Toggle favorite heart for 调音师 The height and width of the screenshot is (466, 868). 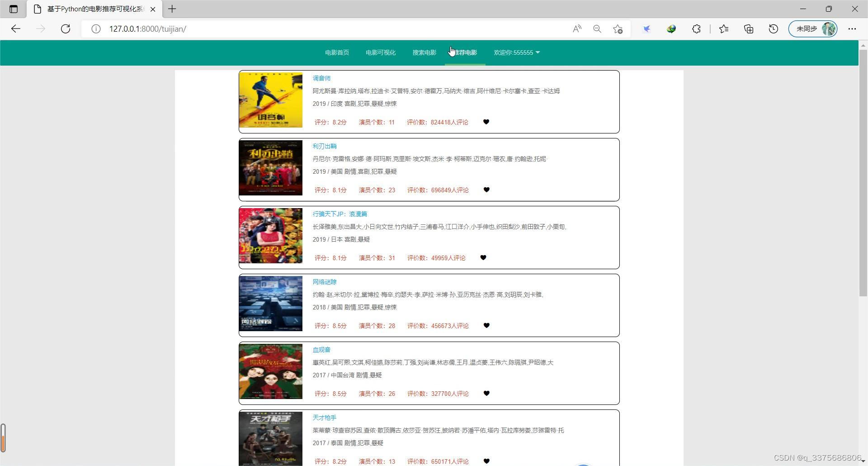click(486, 122)
